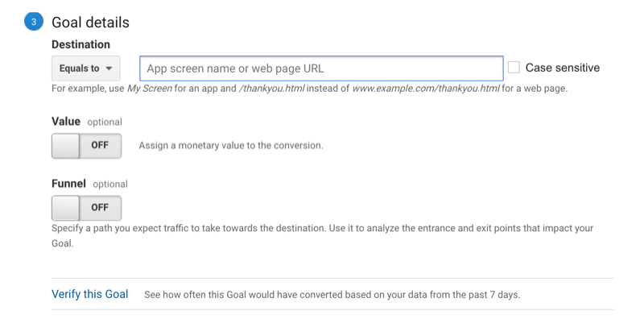644x319 pixels.
Task: Turn on the Funnel toggle switch
Action: coord(87,208)
